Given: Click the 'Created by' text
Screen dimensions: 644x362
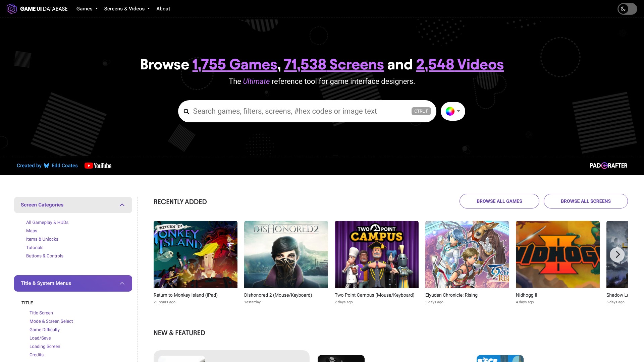Looking at the screenshot, I should pos(29,166).
